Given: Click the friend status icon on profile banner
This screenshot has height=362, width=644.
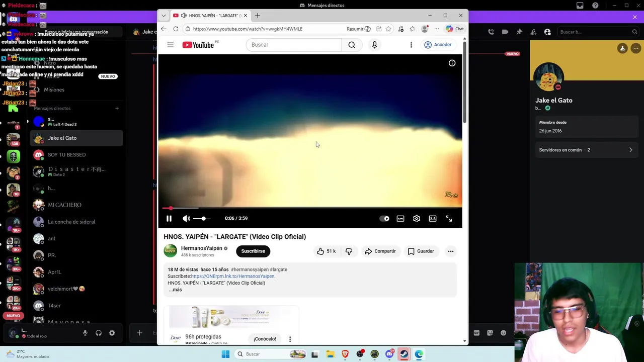Looking at the screenshot, I should pos(622,48).
